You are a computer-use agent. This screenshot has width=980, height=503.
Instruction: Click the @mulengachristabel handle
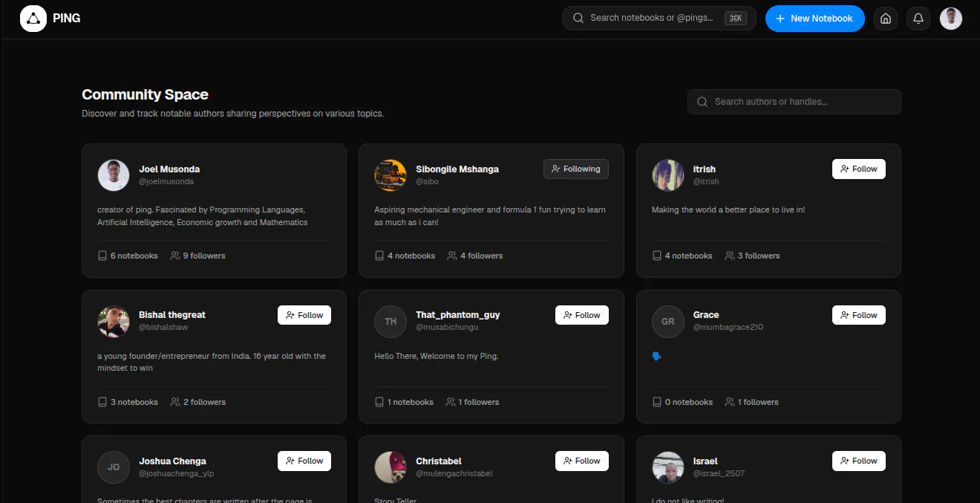pyautogui.click(x=454, y=473)
